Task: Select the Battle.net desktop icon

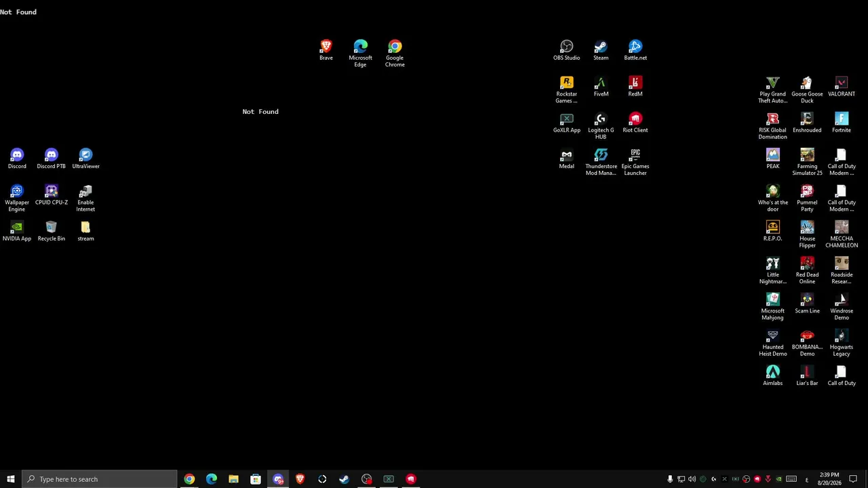Action: point(635,50)
